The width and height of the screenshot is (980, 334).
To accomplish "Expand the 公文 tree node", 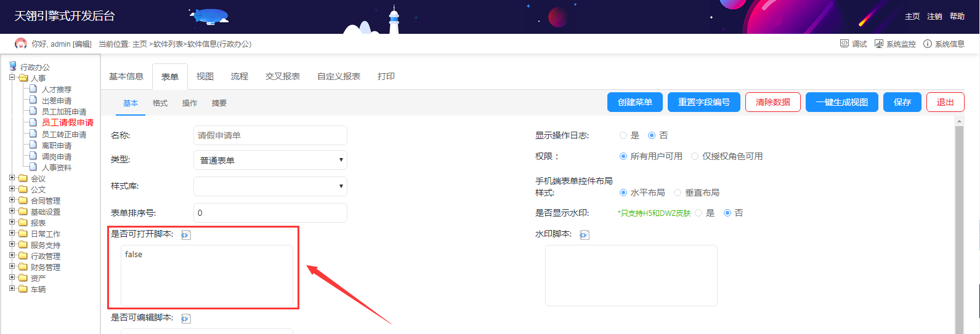I will click(12, 189).
